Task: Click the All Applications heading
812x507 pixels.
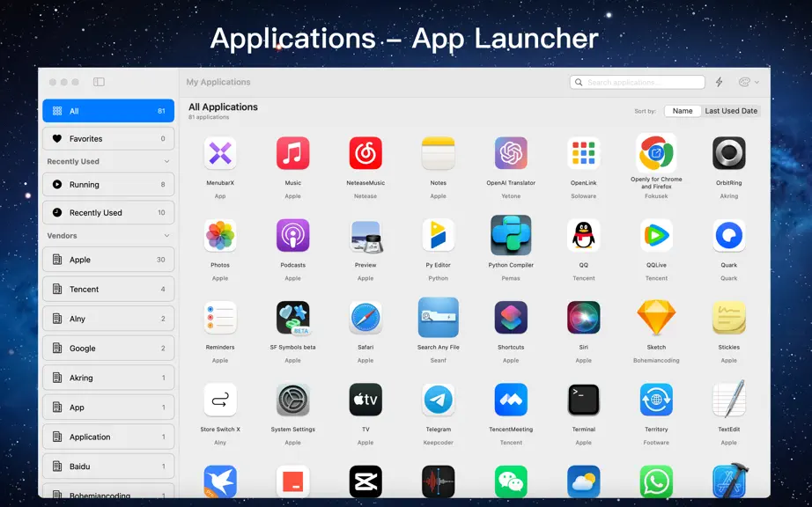Action: [223, 107]
